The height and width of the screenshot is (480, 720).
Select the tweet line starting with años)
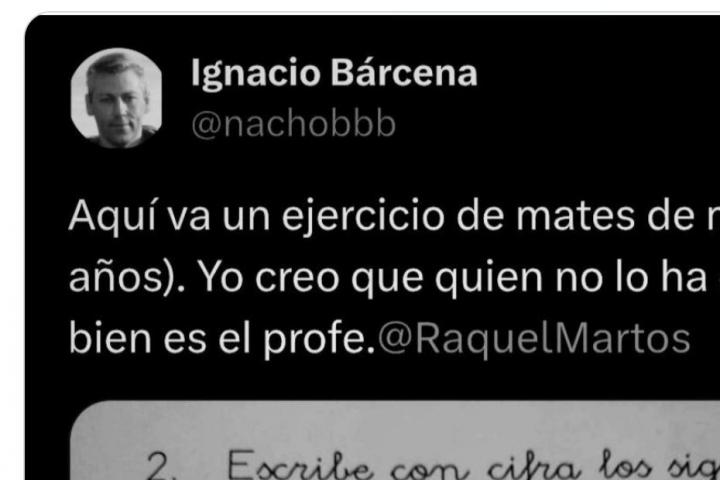point(394,278)
